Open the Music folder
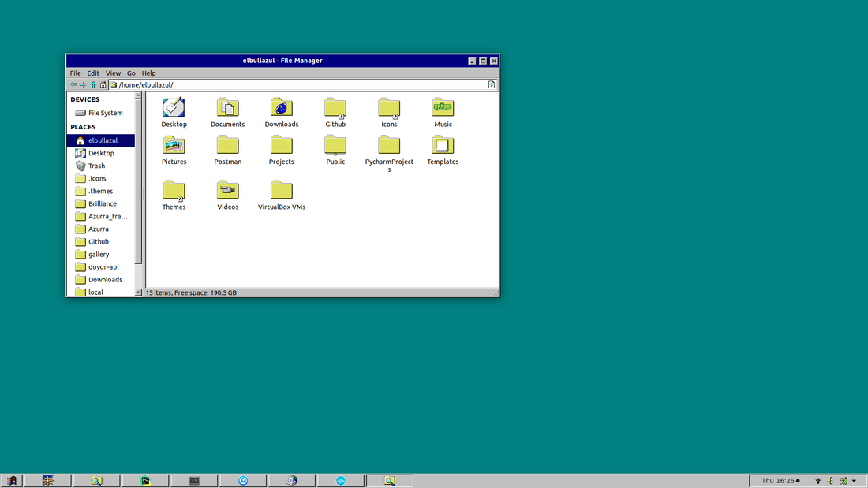Image resolution: width=868 pixels, height=488 pixels. point(443,106)
